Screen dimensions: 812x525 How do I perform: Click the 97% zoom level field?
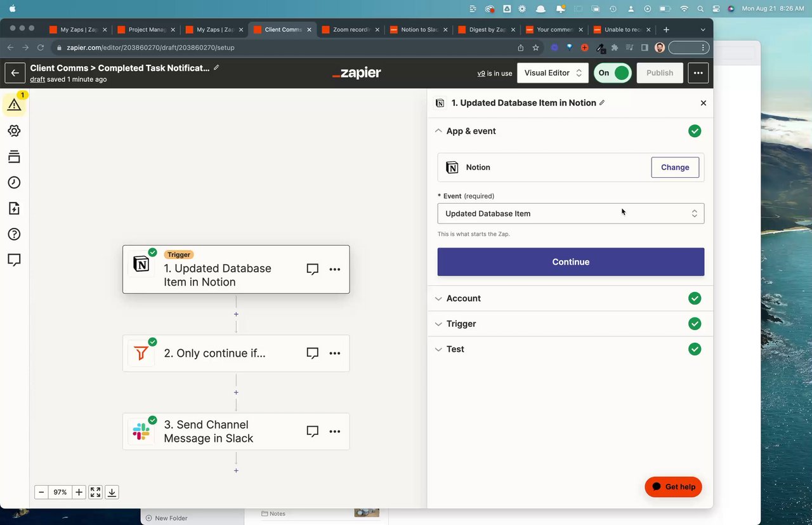pyautogui.click(x=60, y=492)
